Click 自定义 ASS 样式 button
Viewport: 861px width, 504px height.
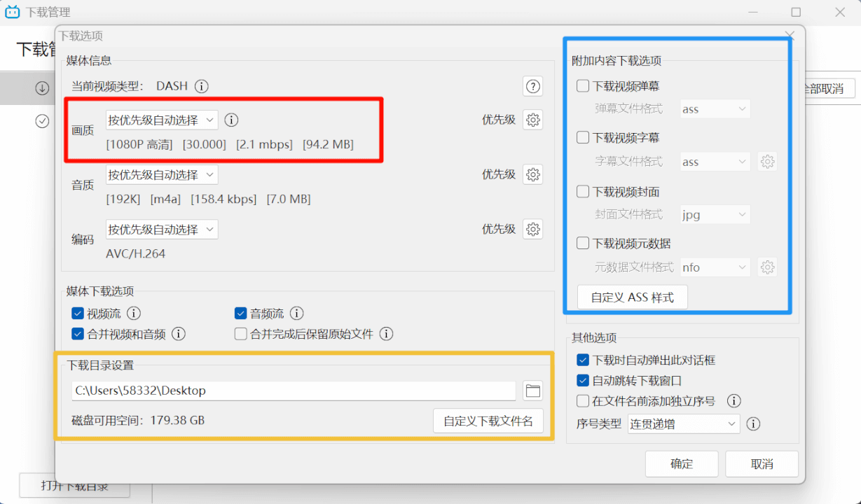click(x=632, y=297)
